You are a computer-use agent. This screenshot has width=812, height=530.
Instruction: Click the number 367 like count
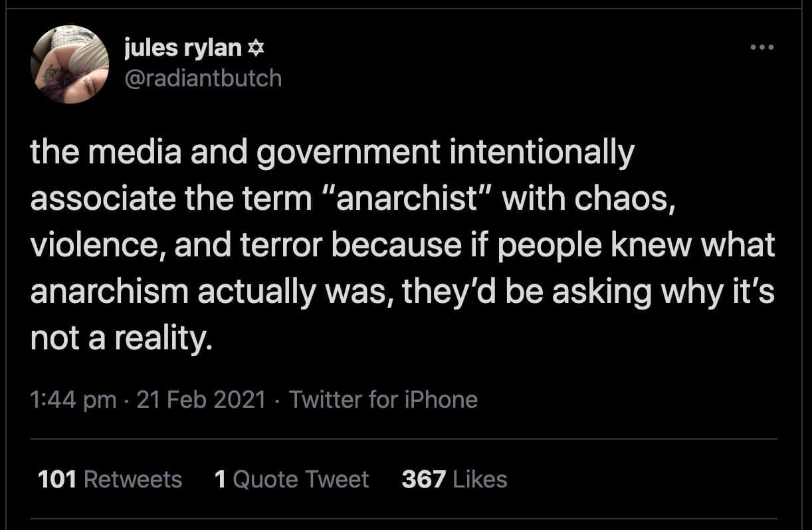(423, 479)
